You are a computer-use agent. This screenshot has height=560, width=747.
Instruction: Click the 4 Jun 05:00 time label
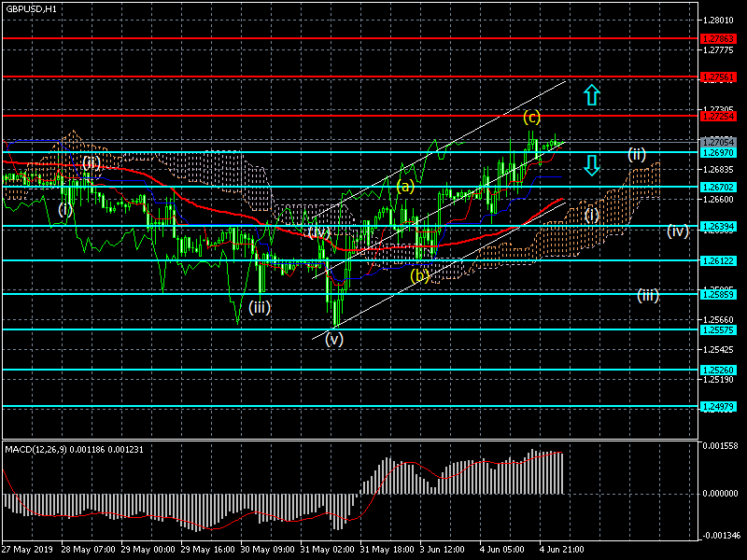tap(502, 550)
